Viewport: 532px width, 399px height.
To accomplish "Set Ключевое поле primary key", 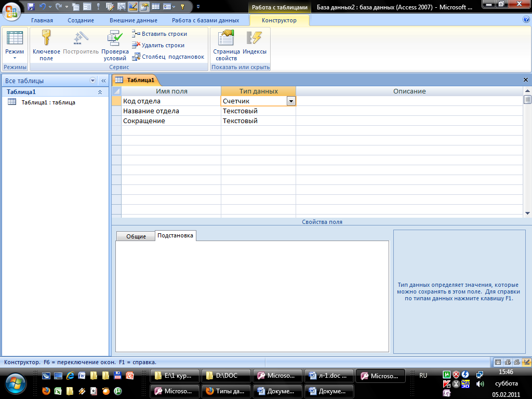I will [46, 45].
